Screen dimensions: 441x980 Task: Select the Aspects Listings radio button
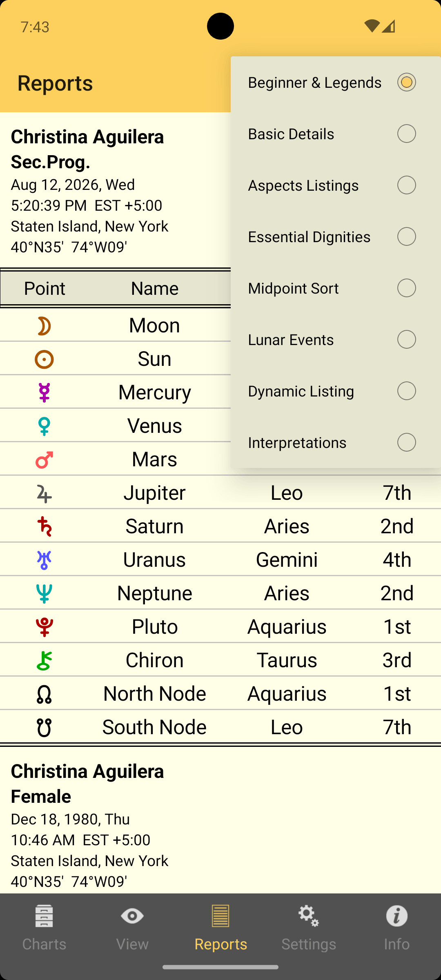click(x=407, y=185)
